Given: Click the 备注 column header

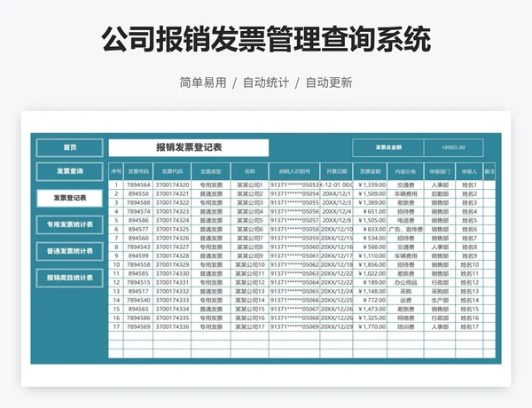Looking at the screenshot, I should click(x=489, y=172).
